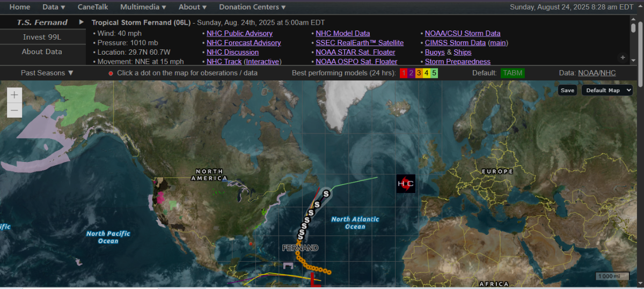Open the Home menu item
Screen dimensions: 644x289
pos(20,7)
